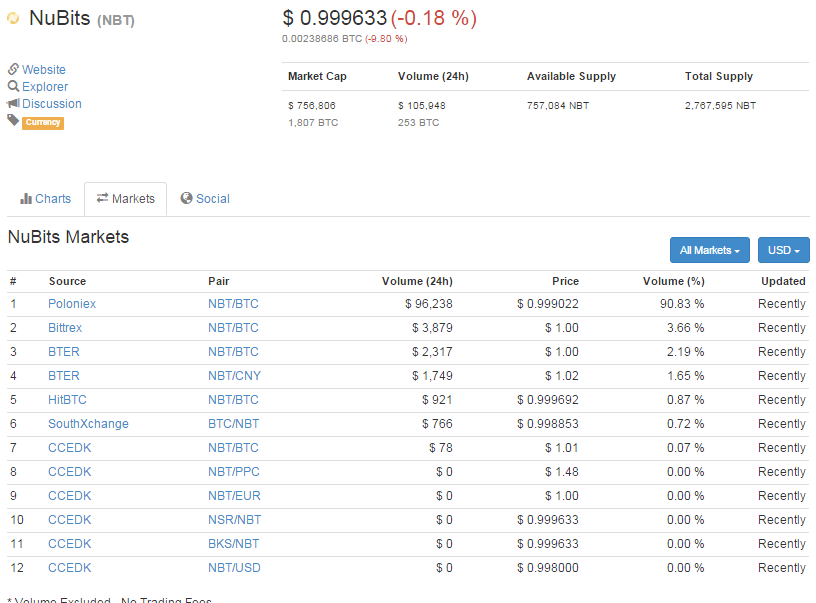Open NBT/BTC pair in row 3

pos(233,352)
